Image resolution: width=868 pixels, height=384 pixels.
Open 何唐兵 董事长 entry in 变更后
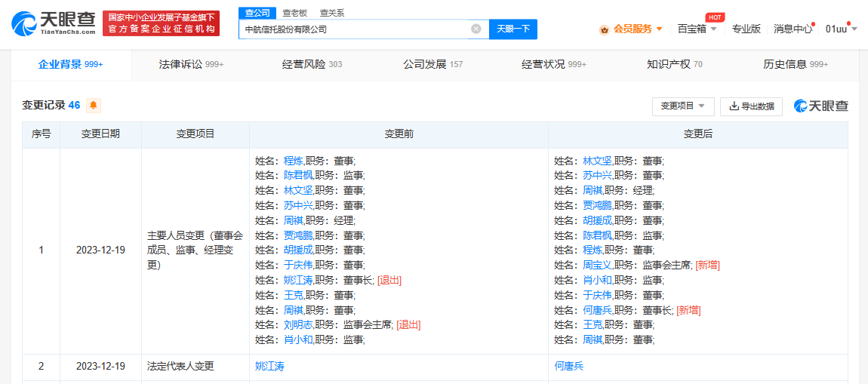(597, 310)
